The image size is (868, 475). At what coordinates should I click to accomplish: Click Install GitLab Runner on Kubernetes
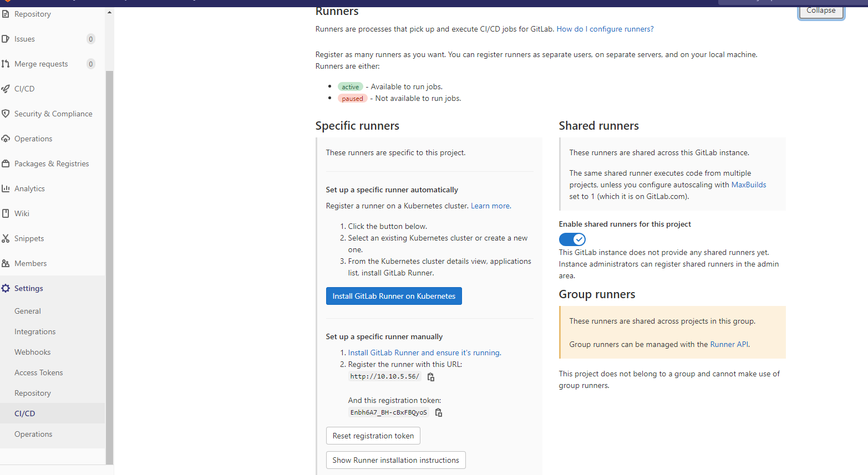click(x=394, y=296)
